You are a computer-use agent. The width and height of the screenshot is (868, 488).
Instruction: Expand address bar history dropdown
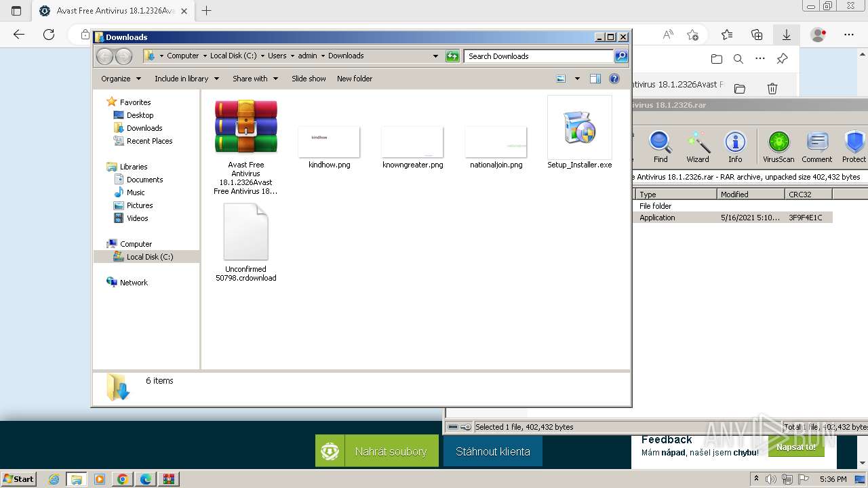click(x=435, y=56)
